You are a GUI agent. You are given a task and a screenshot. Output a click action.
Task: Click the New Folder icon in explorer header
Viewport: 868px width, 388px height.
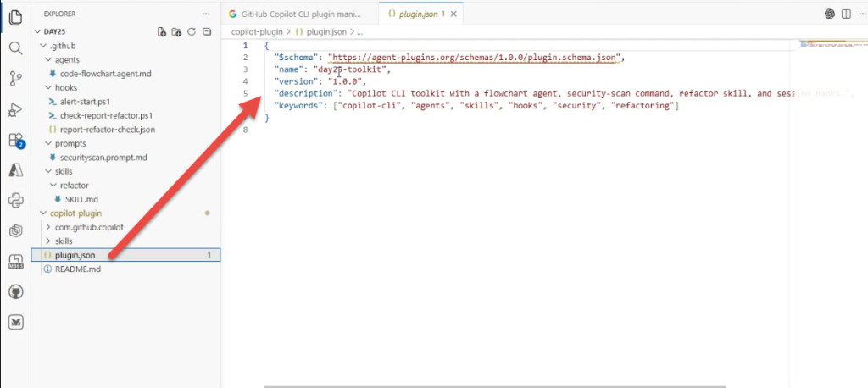[x=176, y=31]
